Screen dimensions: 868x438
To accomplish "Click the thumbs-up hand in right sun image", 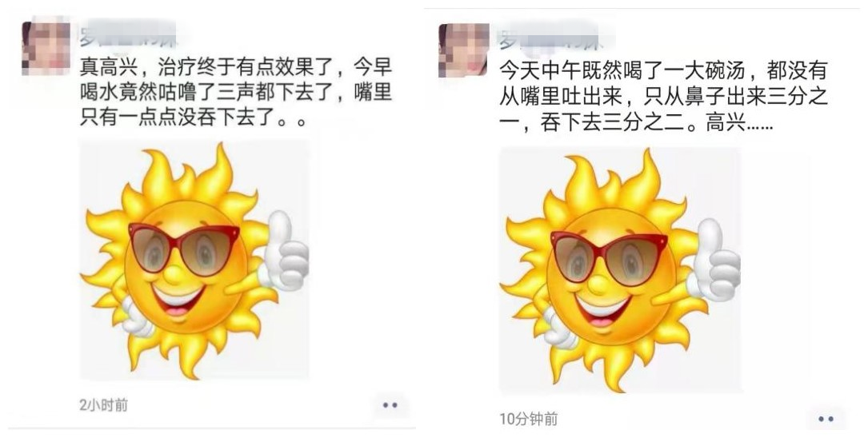I will pos(716,260).
